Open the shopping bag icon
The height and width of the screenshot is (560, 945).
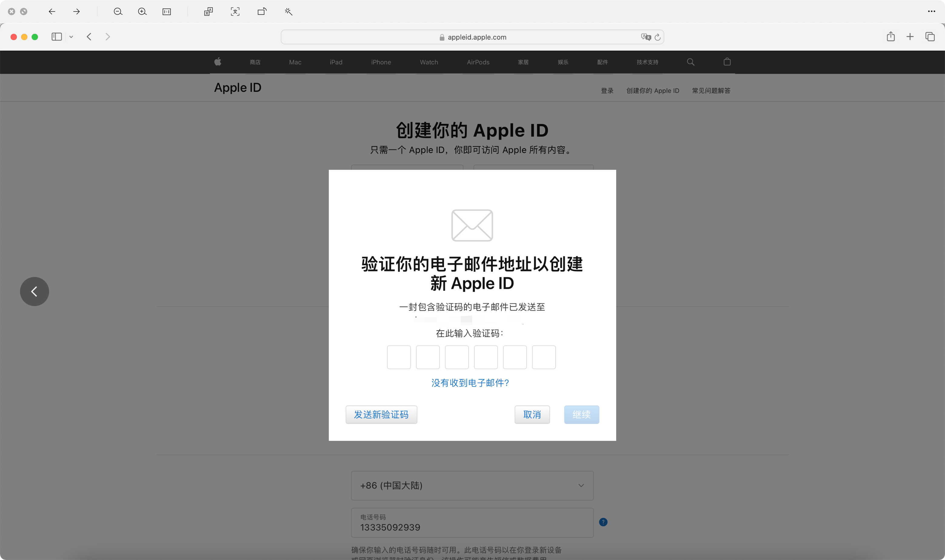pyautogui.click(x=727, y=62)
